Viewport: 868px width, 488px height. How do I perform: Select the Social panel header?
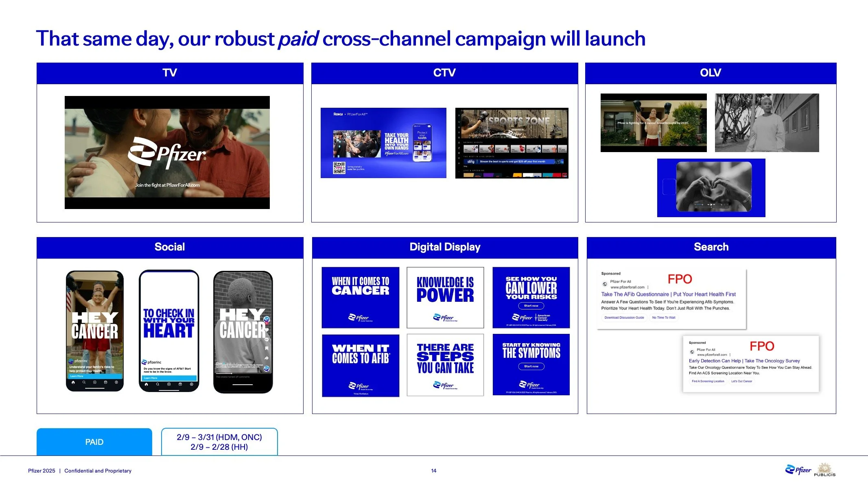pyautogui.click(x=170, y=247)
